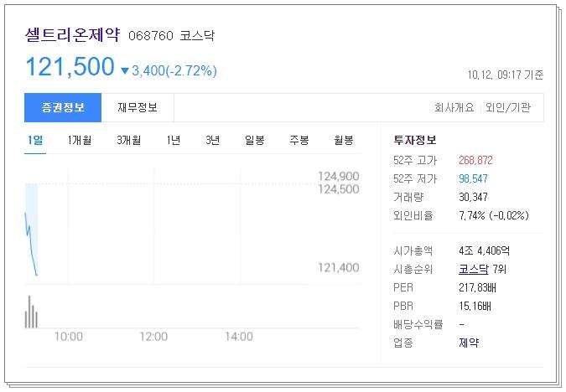This screenshot has height=392, width=566.
Task: Switch chart to 일봉 candles
Action: point(254,140)
